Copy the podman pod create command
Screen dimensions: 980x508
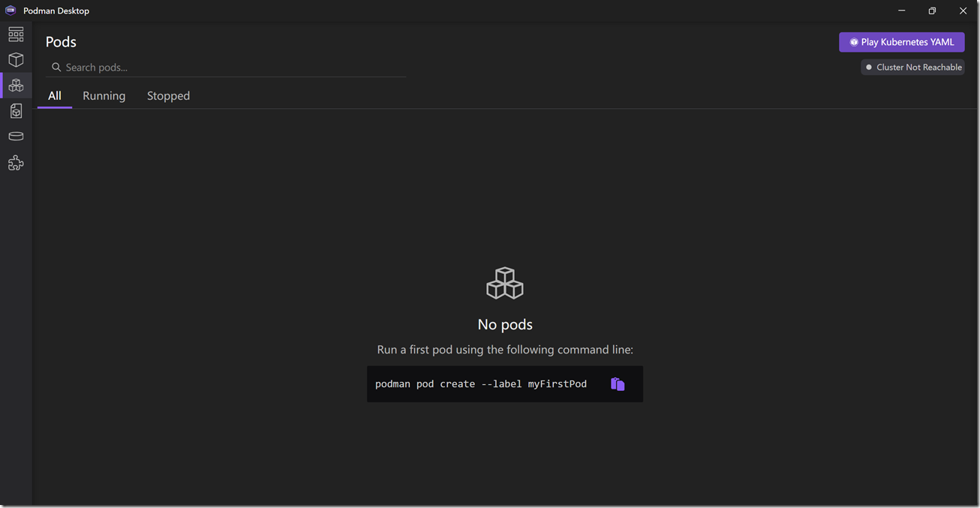(x=618, y=384)
